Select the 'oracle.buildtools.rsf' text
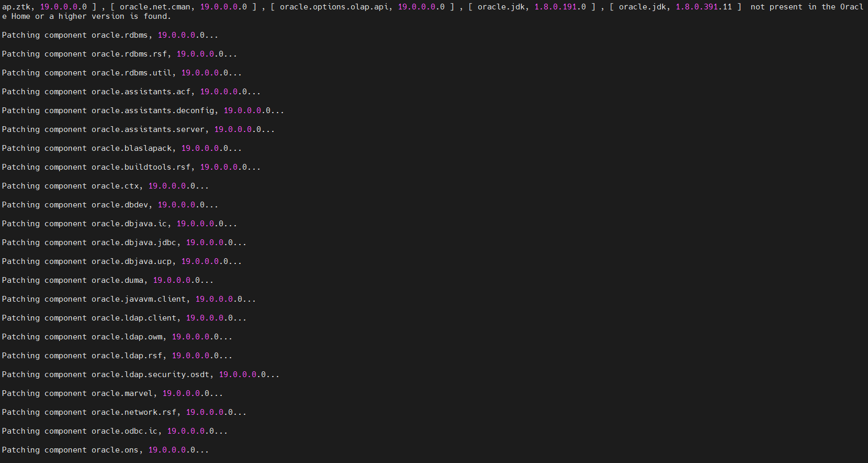 [x=141, y=167]
